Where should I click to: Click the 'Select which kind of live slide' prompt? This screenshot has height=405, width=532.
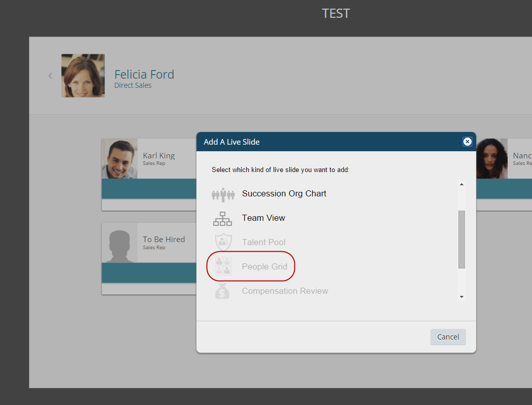(280, 170)
